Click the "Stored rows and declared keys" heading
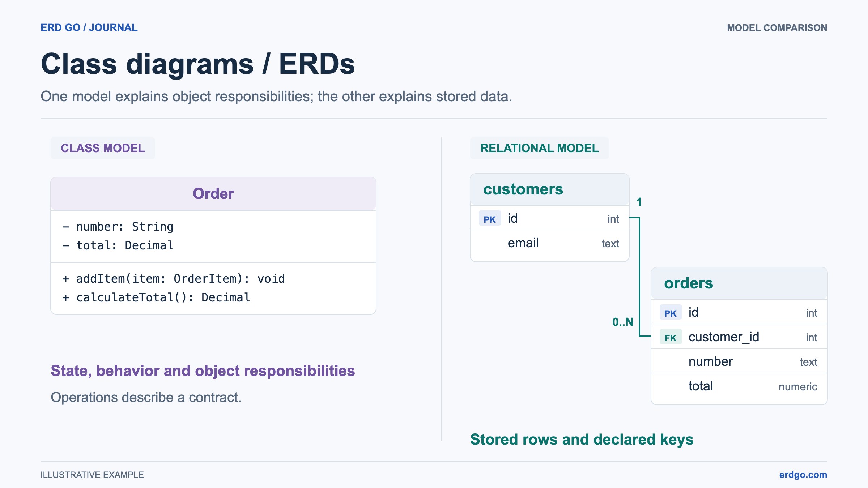The image size is (868, 488). [582, 440]
